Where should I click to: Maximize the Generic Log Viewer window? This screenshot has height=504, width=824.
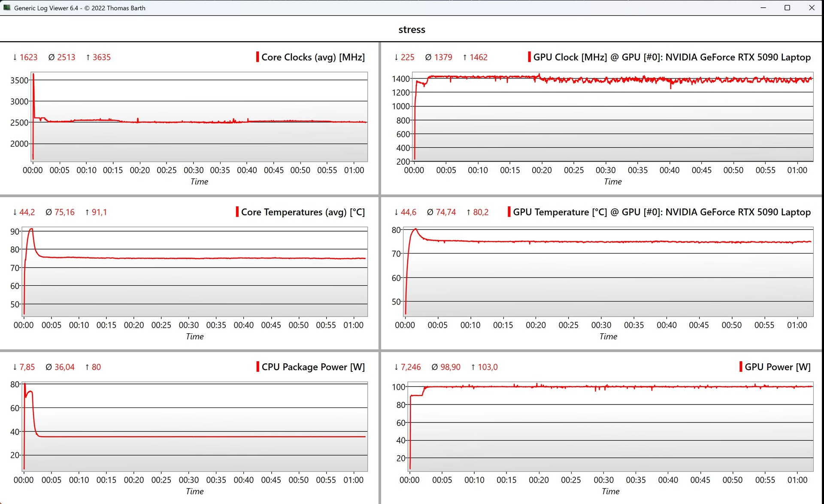[787, 8]
